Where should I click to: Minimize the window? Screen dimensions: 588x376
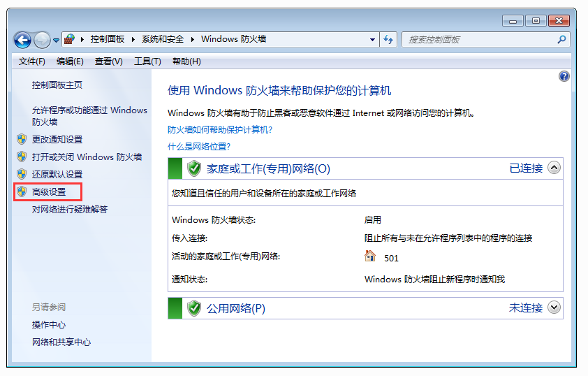tap(513, 21)
